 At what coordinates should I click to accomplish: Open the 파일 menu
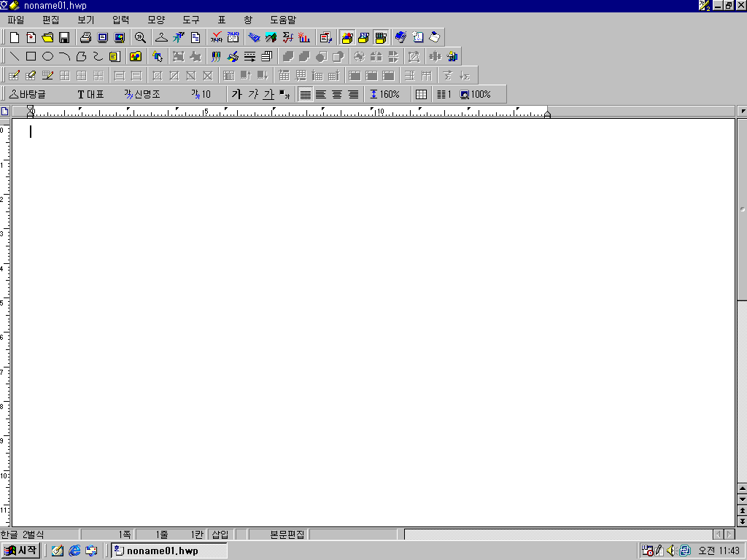pos(16,20)
